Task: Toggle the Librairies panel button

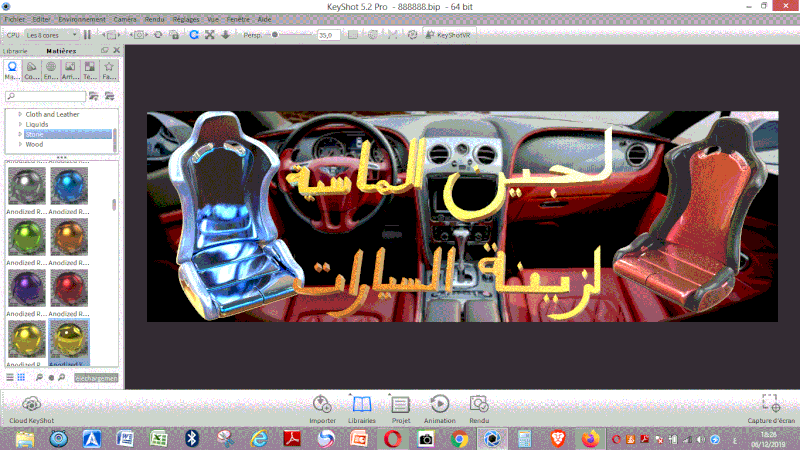Action: point(361,406)
